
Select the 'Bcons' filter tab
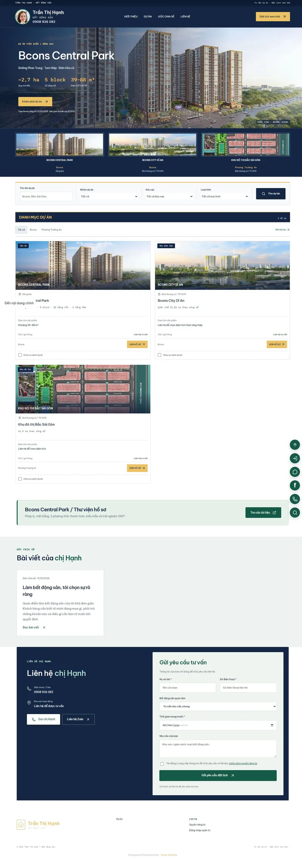(33, 230)
